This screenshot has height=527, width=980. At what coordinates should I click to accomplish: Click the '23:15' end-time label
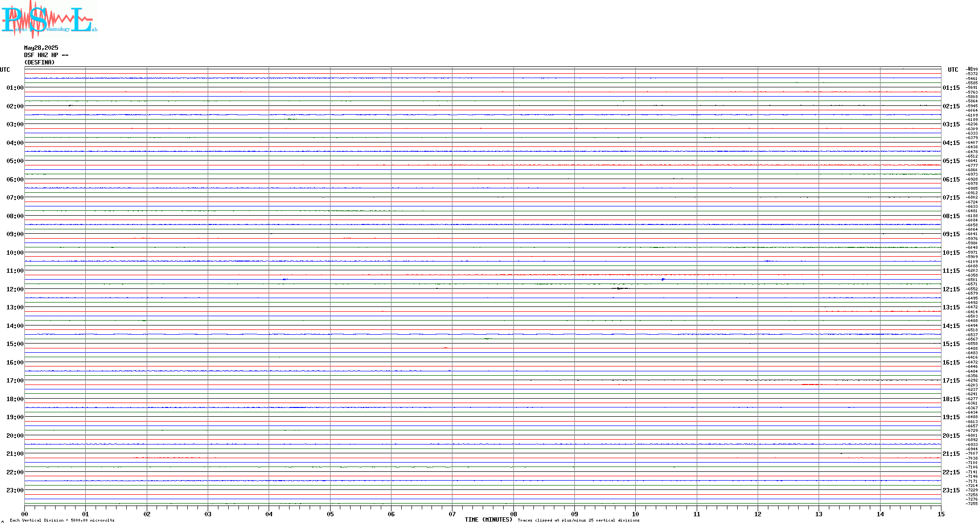click(x=951, y=490)
